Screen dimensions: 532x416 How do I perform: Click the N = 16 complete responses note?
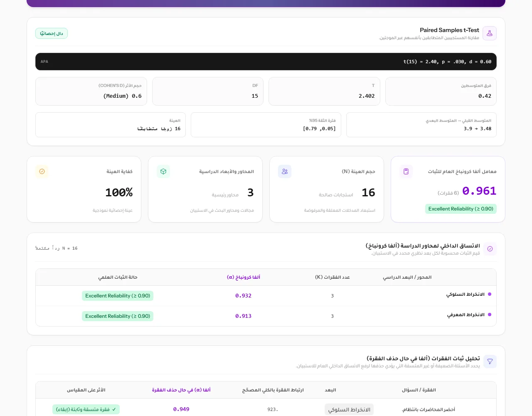57,248
